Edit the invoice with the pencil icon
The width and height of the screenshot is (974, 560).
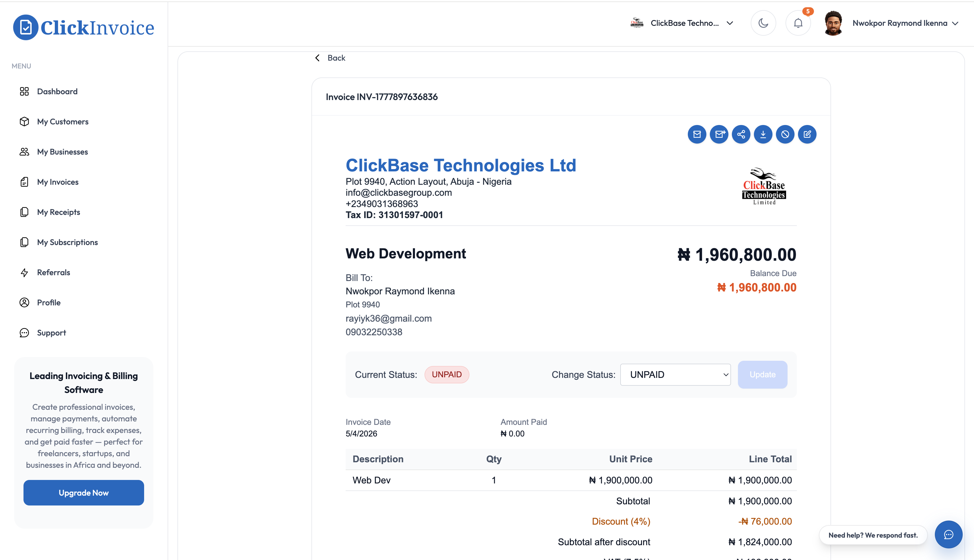[x=807, y=134]
